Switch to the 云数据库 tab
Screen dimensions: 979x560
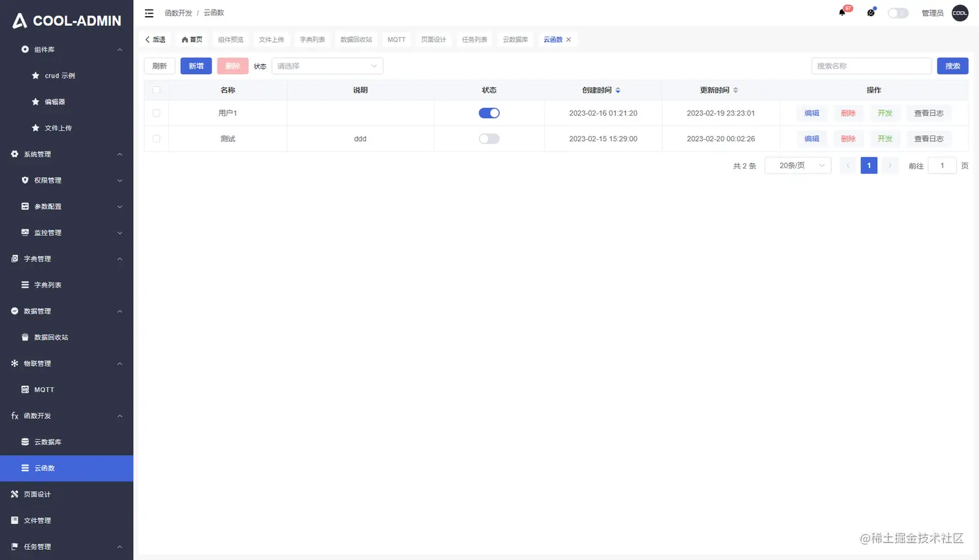point(515,39)
